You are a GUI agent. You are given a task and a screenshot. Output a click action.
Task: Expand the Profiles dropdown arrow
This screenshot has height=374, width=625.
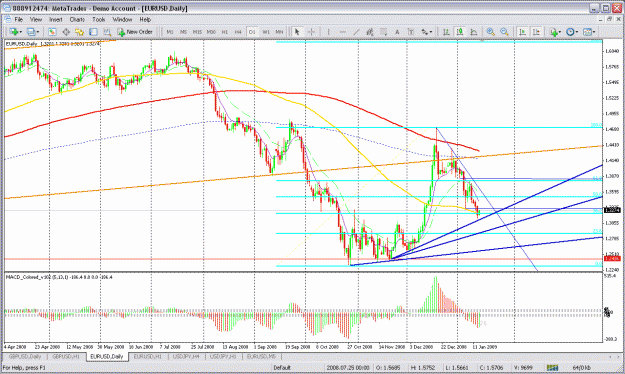(38, 32)
